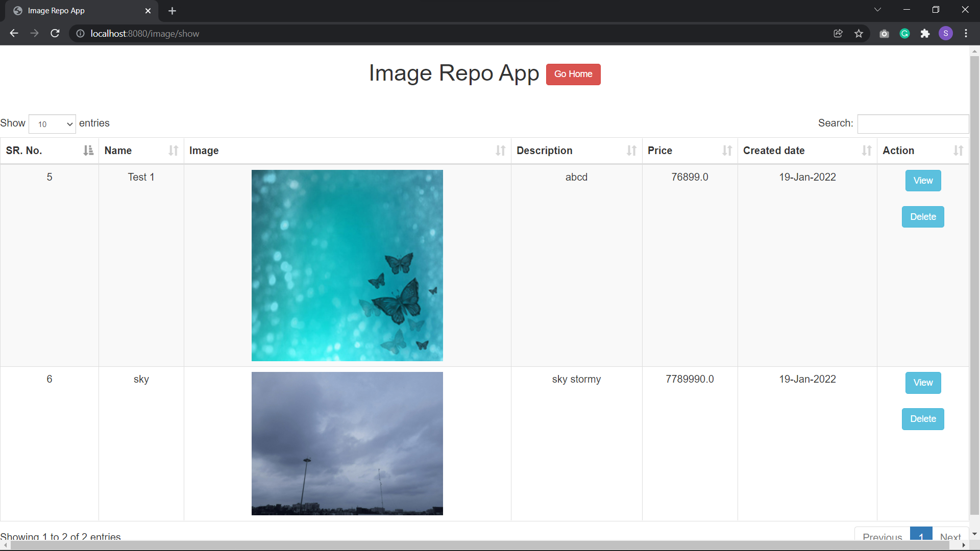Sort by the Created date sort icon
Image resolution: width=980 pixels, height=551 pixels.
[x=867, y=151]
